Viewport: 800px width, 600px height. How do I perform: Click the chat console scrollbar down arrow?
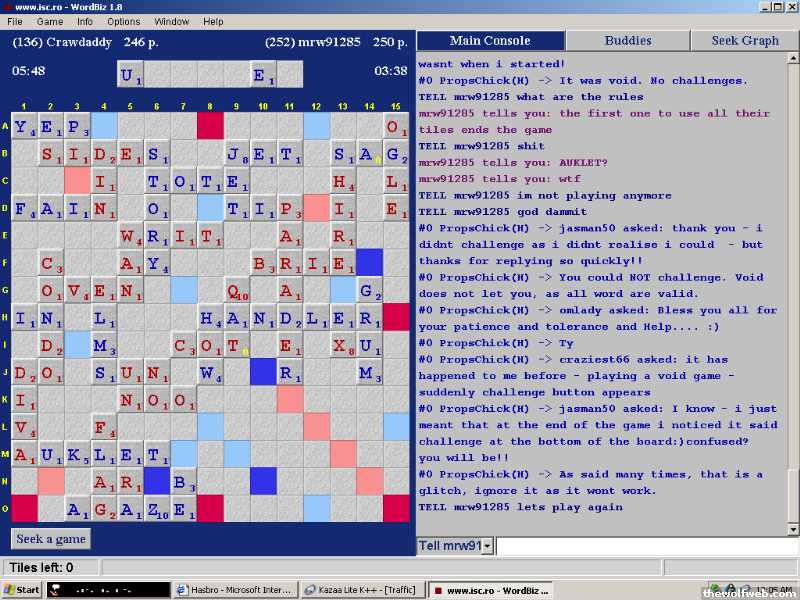click(x=792, y=529)
